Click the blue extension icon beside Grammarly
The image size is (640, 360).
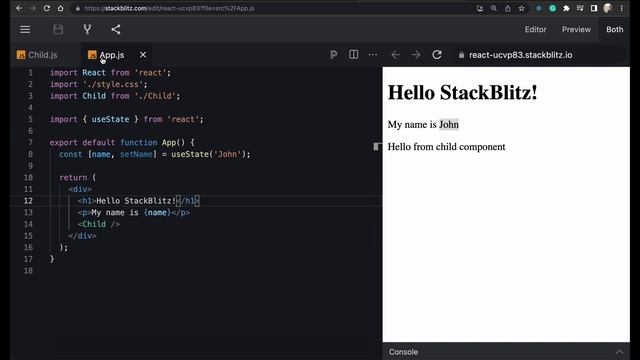[539, 8]
